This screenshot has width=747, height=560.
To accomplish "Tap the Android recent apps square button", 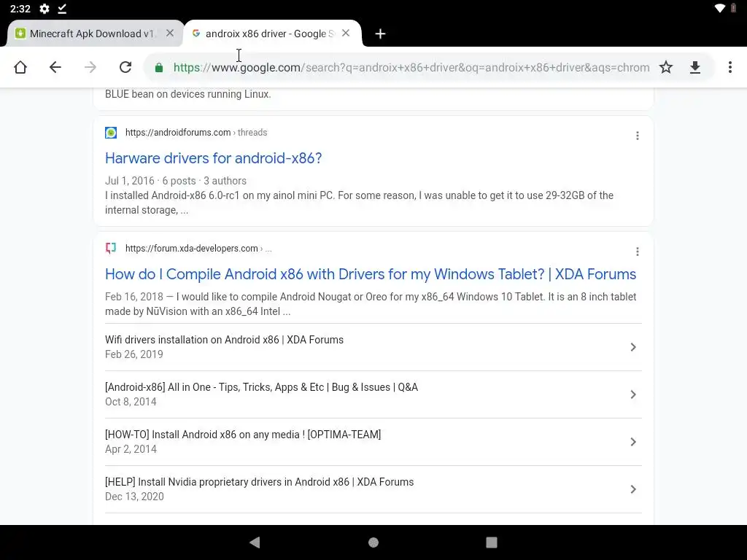I will coord(491,542).
